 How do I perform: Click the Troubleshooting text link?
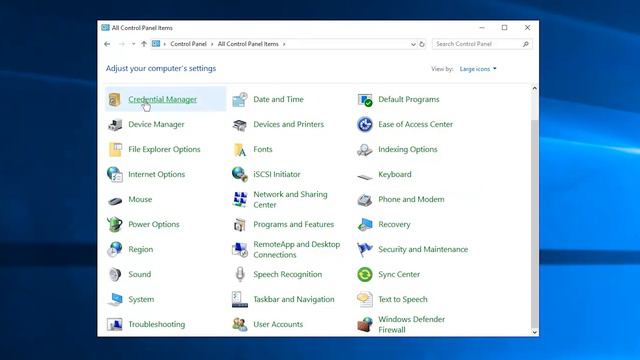tap(156, 324)
